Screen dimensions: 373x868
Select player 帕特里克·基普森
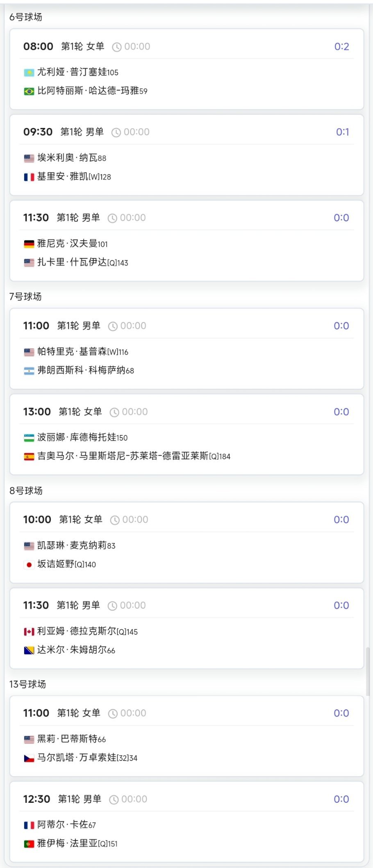coord(82,352)
